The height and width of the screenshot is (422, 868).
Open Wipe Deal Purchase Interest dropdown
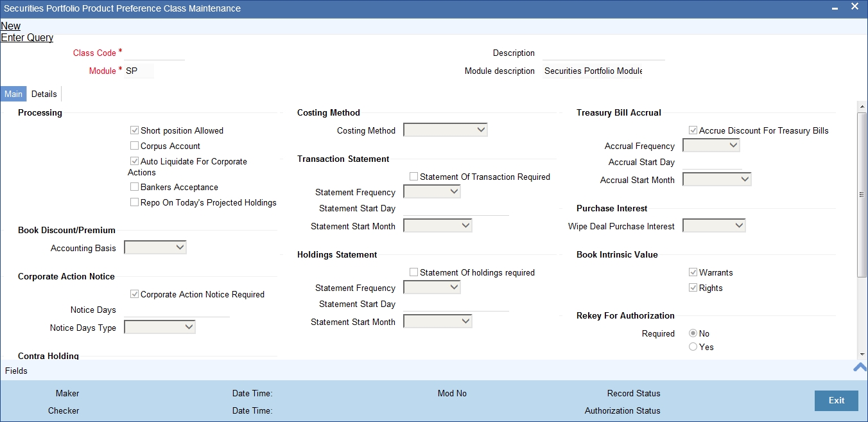click(x=714, y=226)
